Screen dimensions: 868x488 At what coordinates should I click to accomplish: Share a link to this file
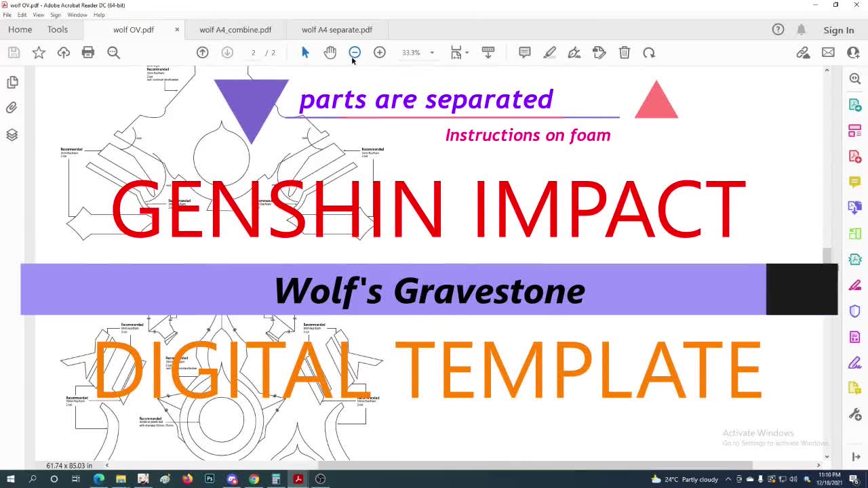point(803,52)
